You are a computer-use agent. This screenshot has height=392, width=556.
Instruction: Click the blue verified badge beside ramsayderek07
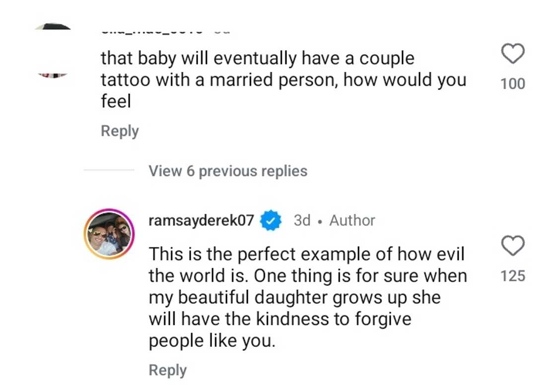pyautogui.click(x=272, y=220)
